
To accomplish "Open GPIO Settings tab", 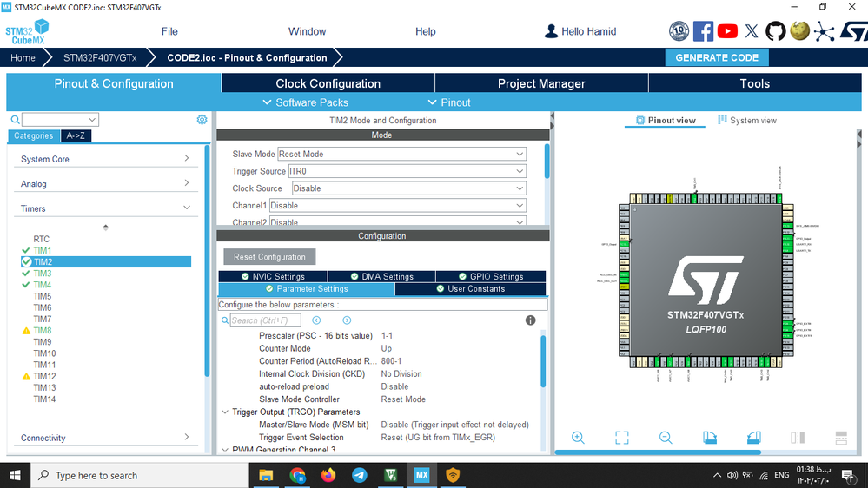I will tap(490, 277).
